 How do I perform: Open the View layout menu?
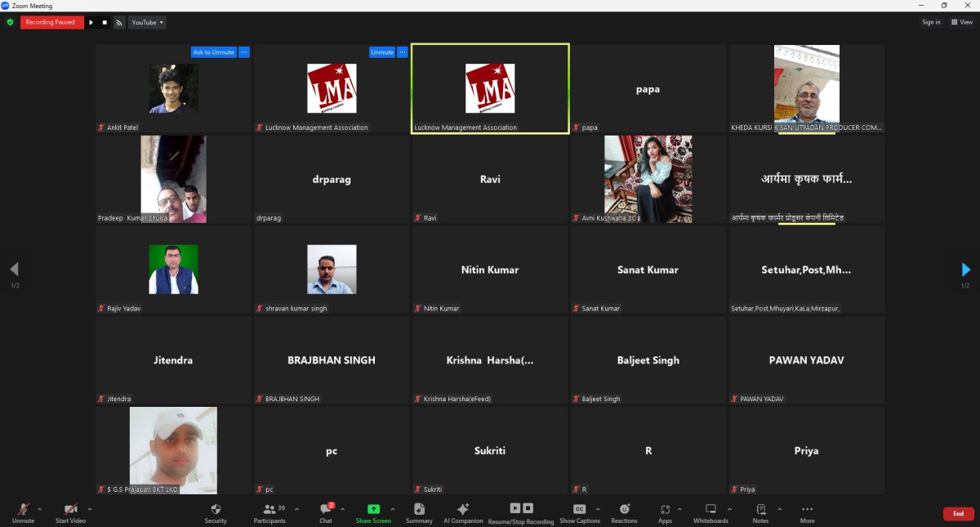tap(962, 22)
